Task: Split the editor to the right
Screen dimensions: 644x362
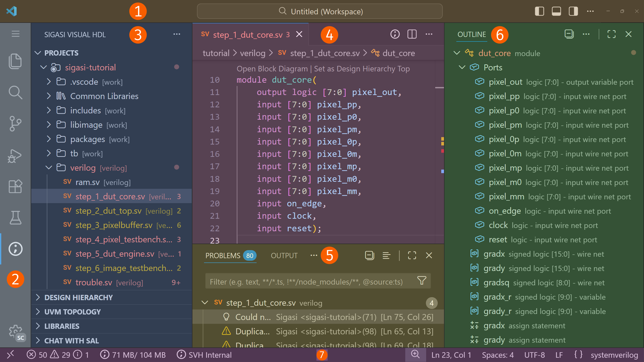Action: point(412,34)
